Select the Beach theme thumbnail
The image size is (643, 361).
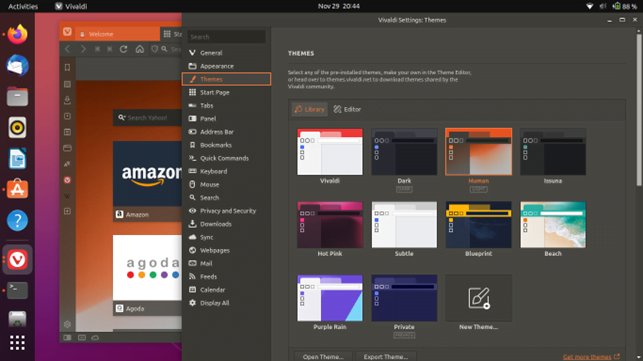click(553, 225)
